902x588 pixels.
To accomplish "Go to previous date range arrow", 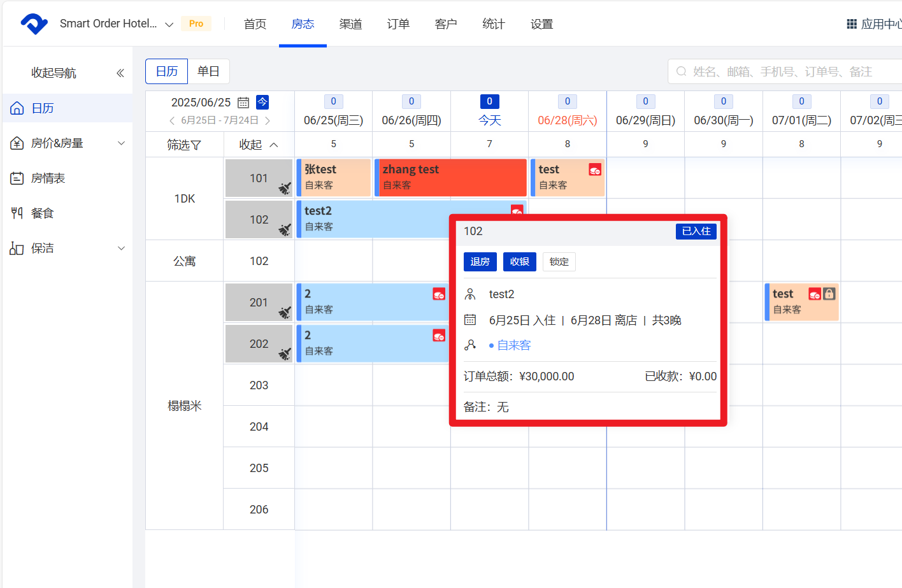I will click(x=172, y=120).
